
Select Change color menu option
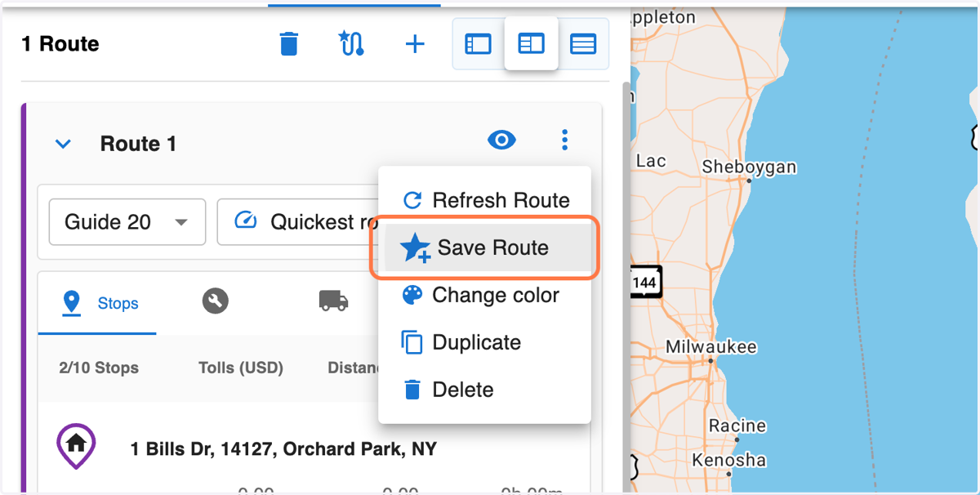pyautogui.click(x=486, y=295)
